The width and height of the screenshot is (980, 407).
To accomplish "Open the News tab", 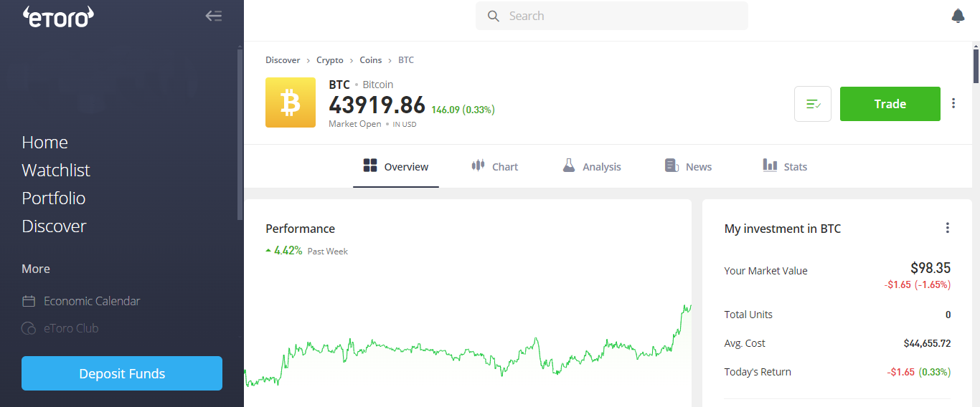I will (689, 167).
